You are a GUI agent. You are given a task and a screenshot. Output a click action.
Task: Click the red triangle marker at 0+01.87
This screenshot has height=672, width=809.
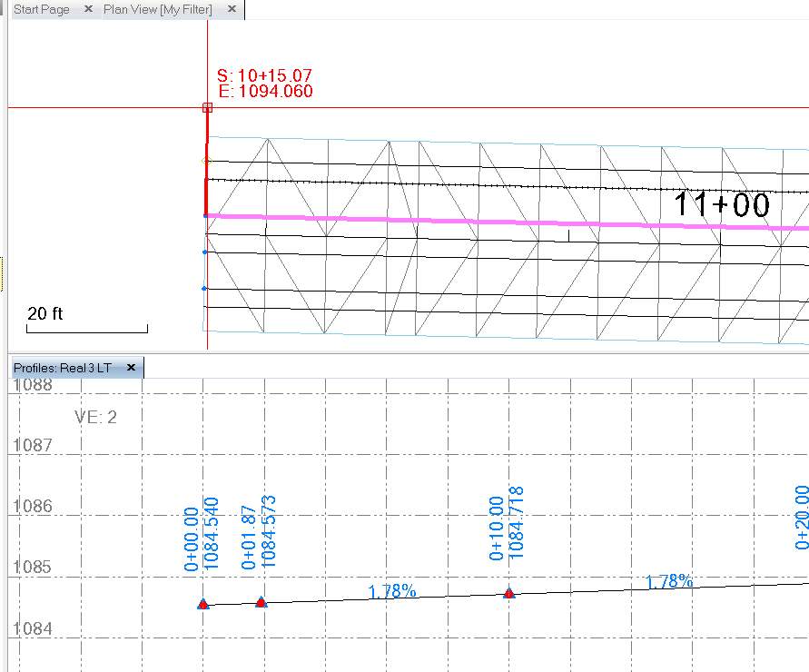tap(261, 600)
